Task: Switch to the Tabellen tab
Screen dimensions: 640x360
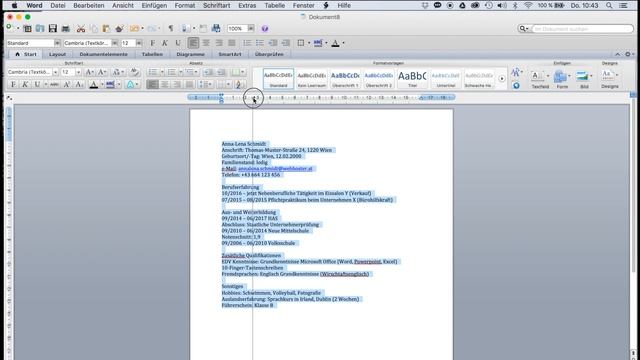Action: [152, 54]
